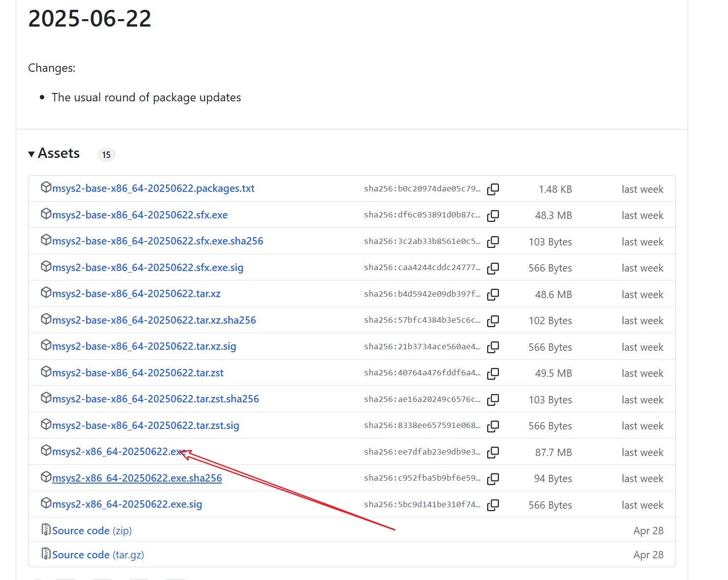The image size is (728, 580).
Task: Download msys2-x86_64 exe.sha256 checksum file
Action: tap(137, 478)
